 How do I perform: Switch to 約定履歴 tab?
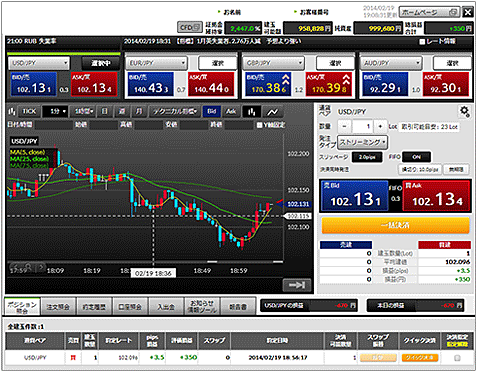click(x=94, y=307)
